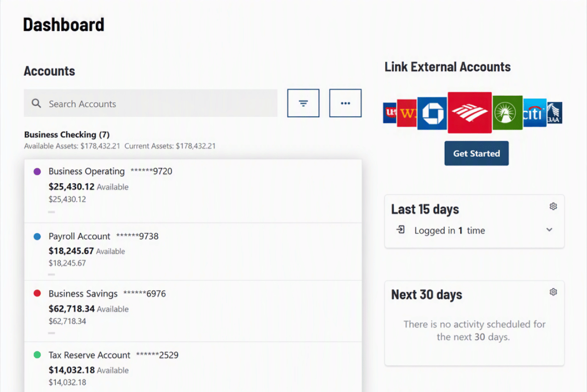Open the Business Savings account
Viewport: 587px width, 392px height.
pos(193,311)
